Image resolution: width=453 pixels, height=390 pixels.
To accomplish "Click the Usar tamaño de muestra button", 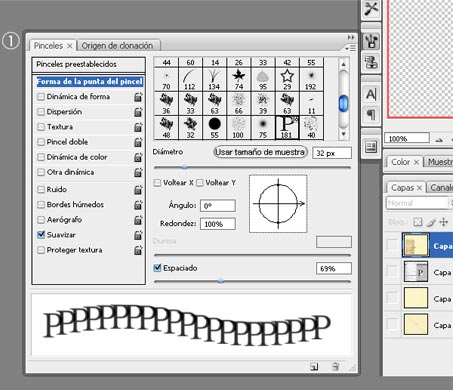I will (x=260, y=152).
